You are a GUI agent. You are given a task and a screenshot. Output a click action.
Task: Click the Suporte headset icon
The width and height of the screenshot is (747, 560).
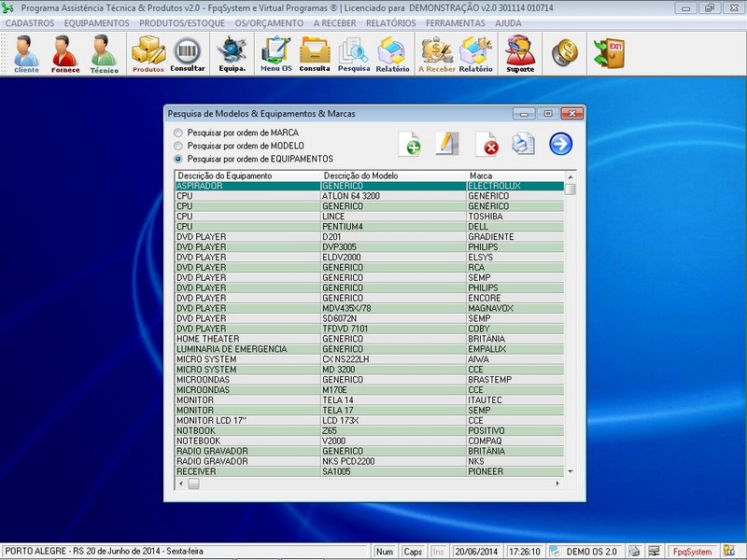point(520,54)
